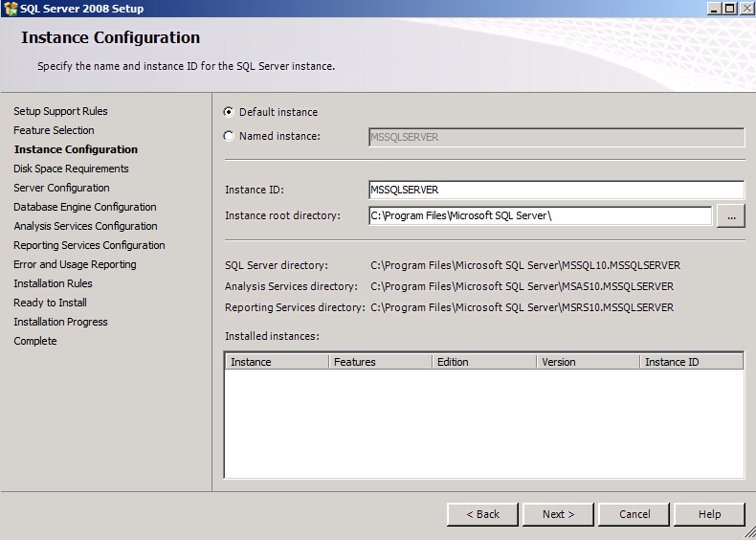Sort by the Edition column header
Screen dimensions: 756x540
484,362
